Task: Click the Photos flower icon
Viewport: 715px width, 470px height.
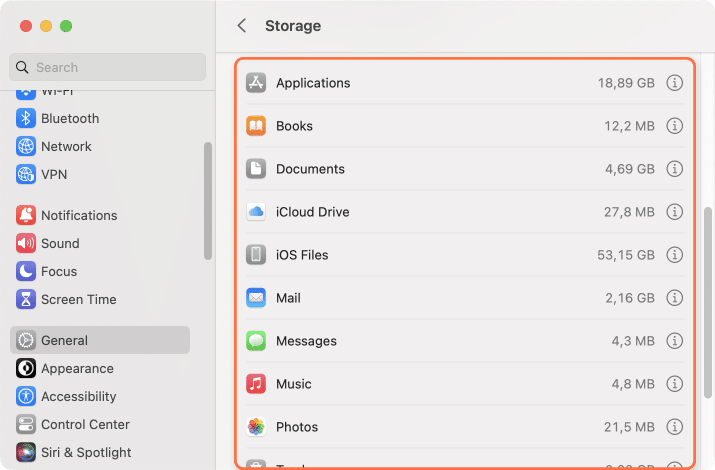Action: coord(256,427)
